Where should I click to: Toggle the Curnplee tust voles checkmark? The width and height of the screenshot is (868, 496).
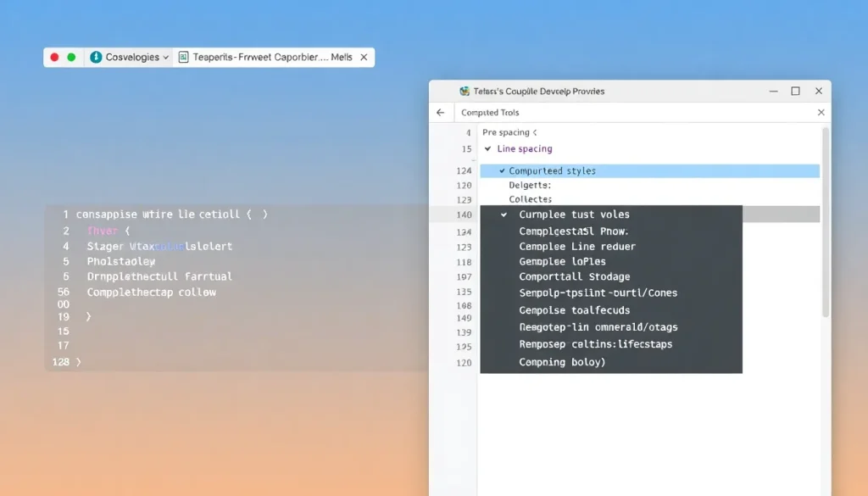coord(504,215)
